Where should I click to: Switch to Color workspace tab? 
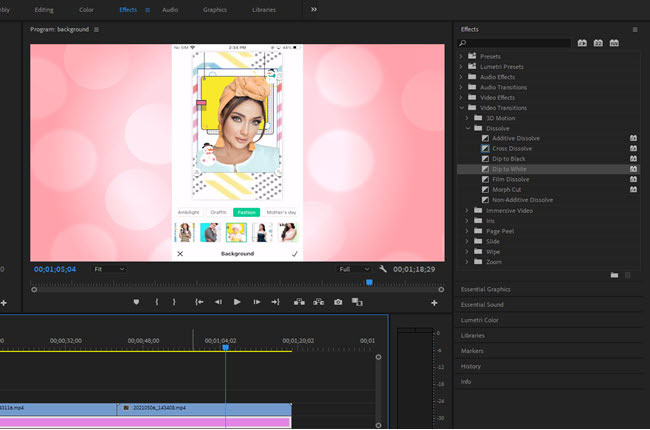pos(86,10)
